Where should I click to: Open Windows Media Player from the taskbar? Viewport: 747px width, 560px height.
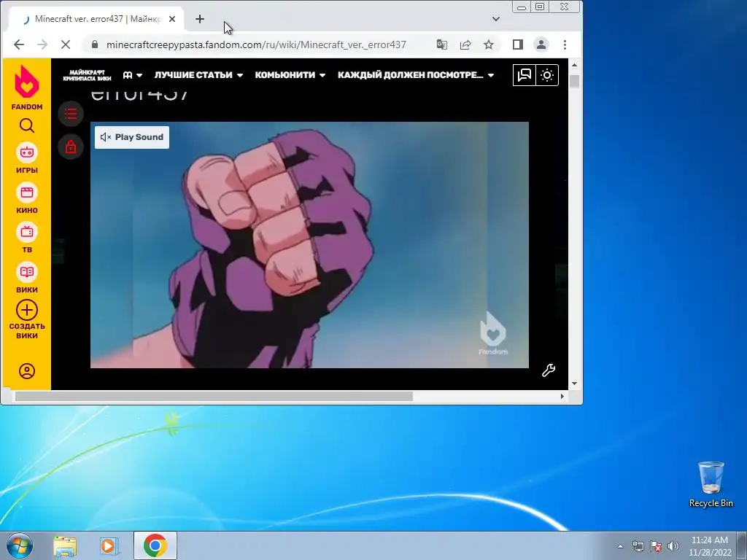pyautogui.click(x=109, y=545)
